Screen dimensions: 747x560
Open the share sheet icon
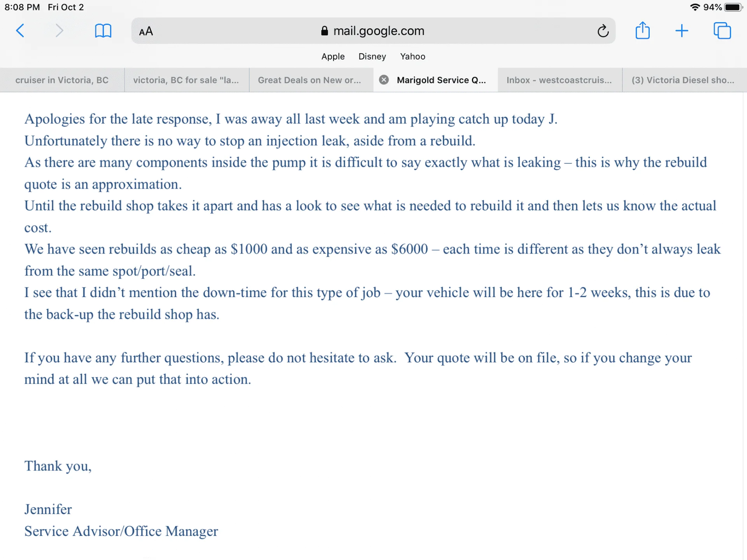click(642, 30)
